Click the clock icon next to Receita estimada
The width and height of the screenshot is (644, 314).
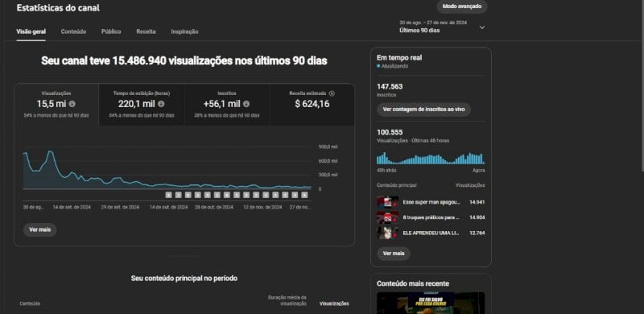tap(332, 93)
